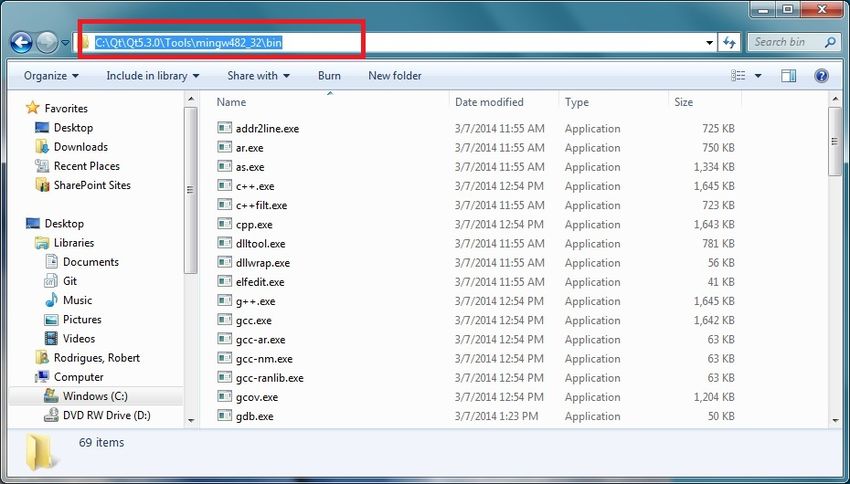Click the Forward navigation arrow button
The image size is (850, 484).
(x=47, y=42)
